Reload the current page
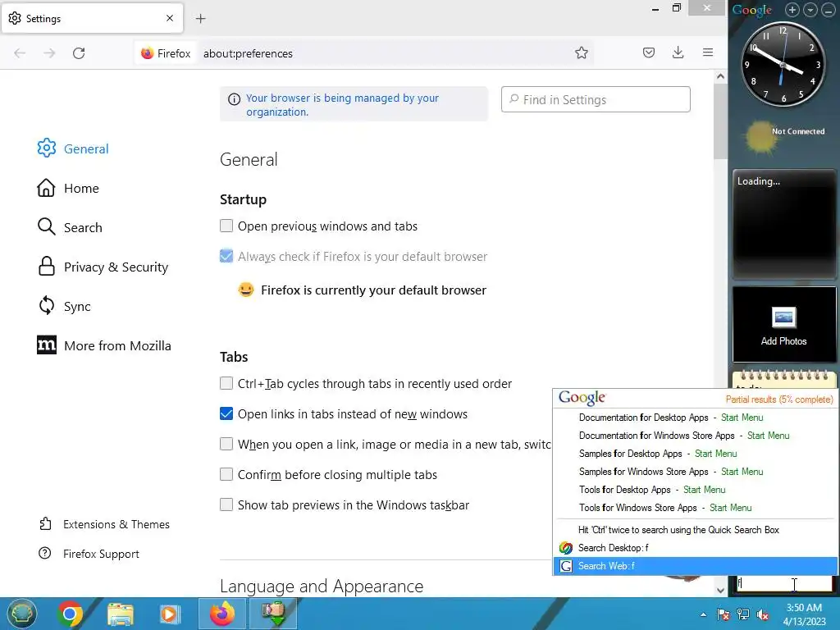This screenshot has width=840, height=630. click(79, 53)
